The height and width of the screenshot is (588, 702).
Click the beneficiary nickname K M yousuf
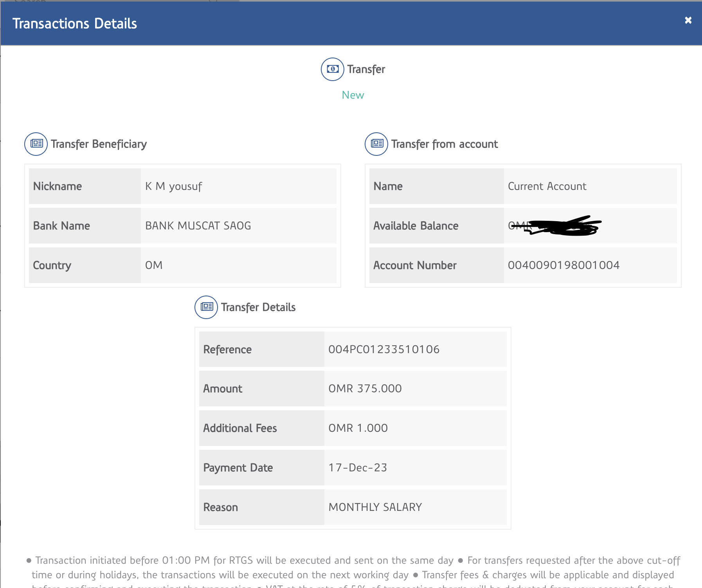(x=173, y=186)
